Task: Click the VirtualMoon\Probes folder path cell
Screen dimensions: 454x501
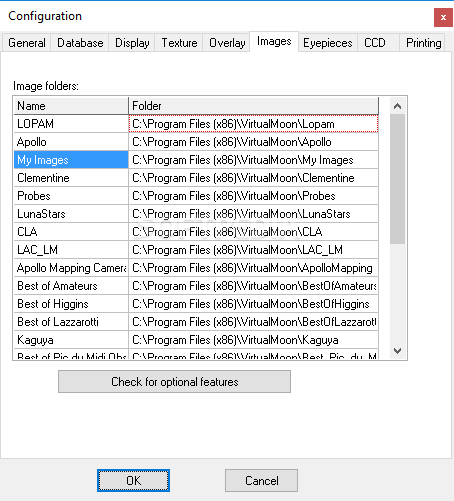Action: (x=254, y=196)
